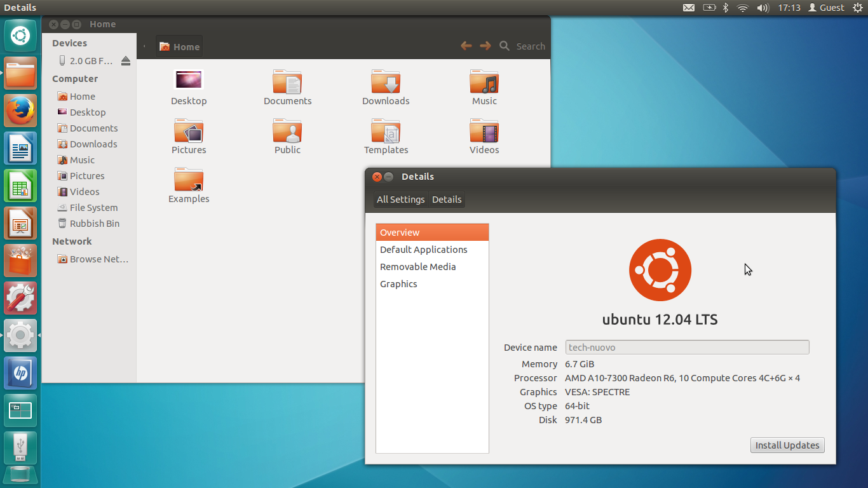Select Overview in Details sidebar

(x=432, y=233)
